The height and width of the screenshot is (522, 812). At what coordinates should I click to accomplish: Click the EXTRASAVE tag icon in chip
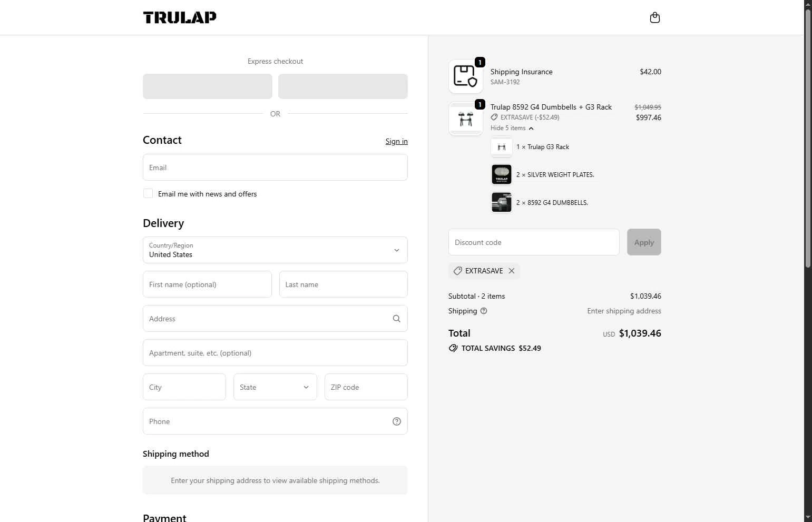(458, 271)
